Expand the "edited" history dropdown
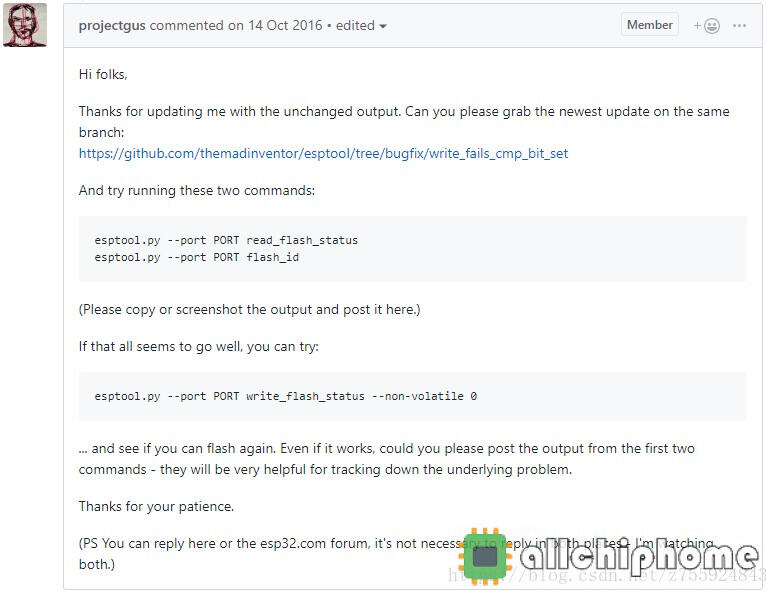 pyautogui.click(x=361, y=25)
